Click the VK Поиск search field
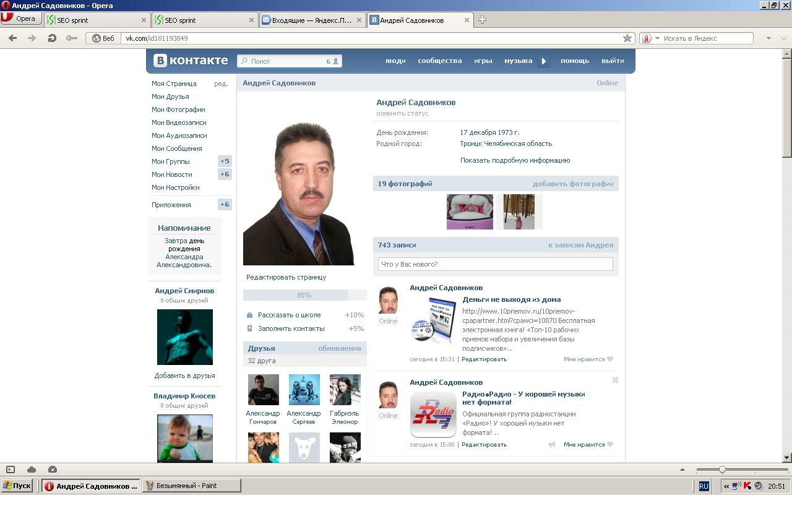This screenshot has height=532, width=792. click(x=289, y=61)
